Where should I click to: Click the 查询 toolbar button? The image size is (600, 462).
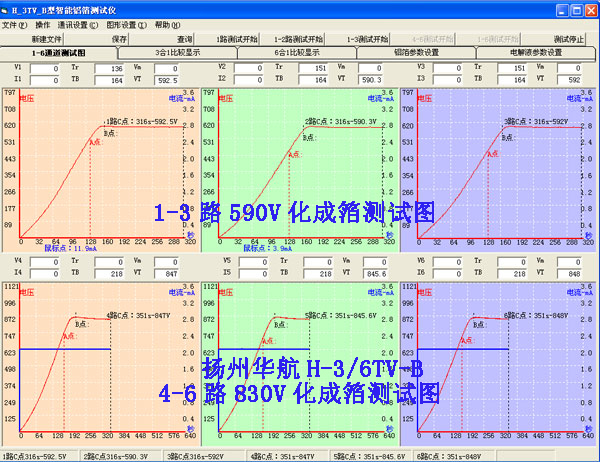tap(162, 39)
